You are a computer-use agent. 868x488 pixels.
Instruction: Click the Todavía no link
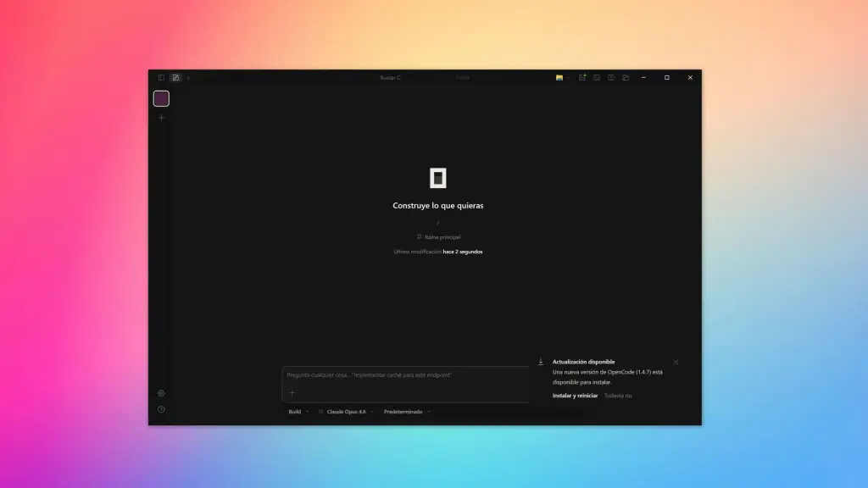point(620,395)
